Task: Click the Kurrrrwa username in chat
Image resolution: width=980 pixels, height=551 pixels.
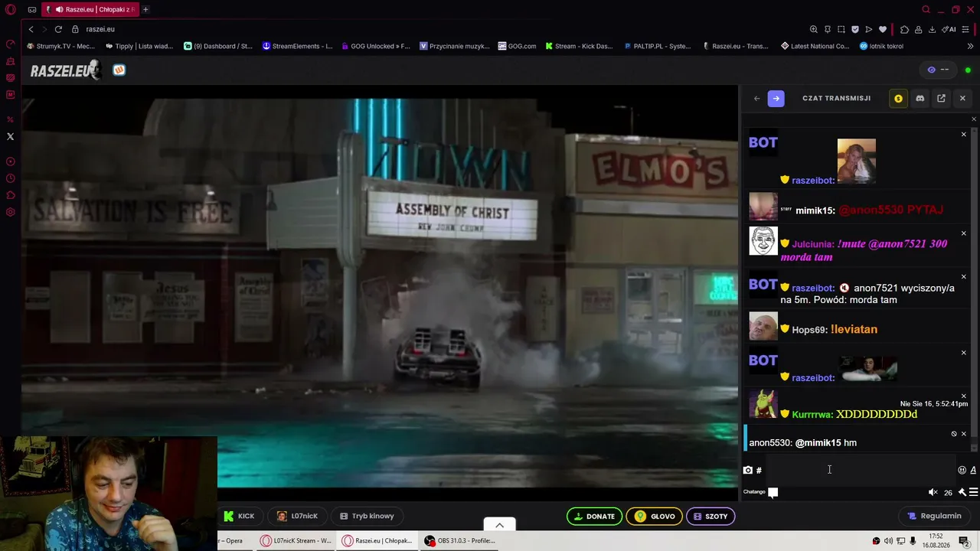Action: pyautogui.click(x=812, y=415)
